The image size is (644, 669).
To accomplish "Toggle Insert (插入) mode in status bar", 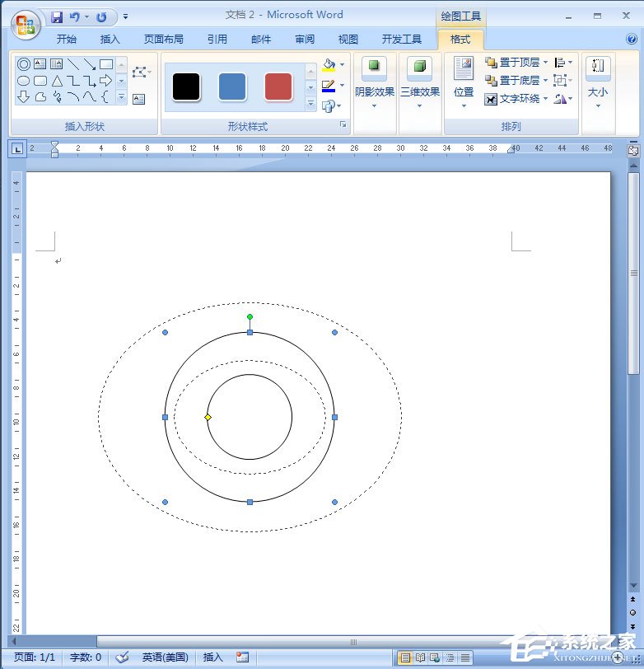I will coord(212,657).
